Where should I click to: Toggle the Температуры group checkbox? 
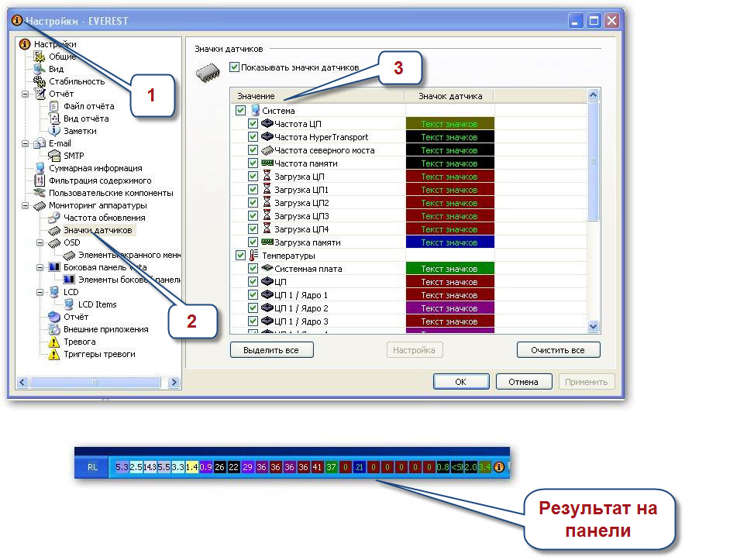(x=240, y=256)
